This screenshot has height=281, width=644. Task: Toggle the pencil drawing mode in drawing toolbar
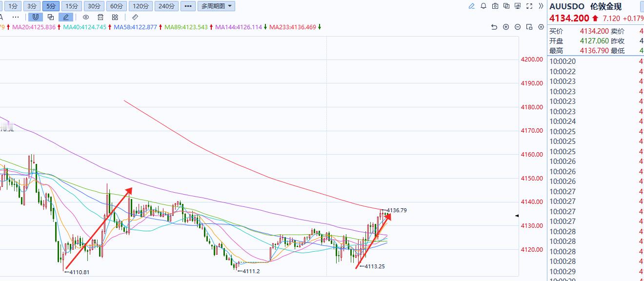[x=66, y=17]
